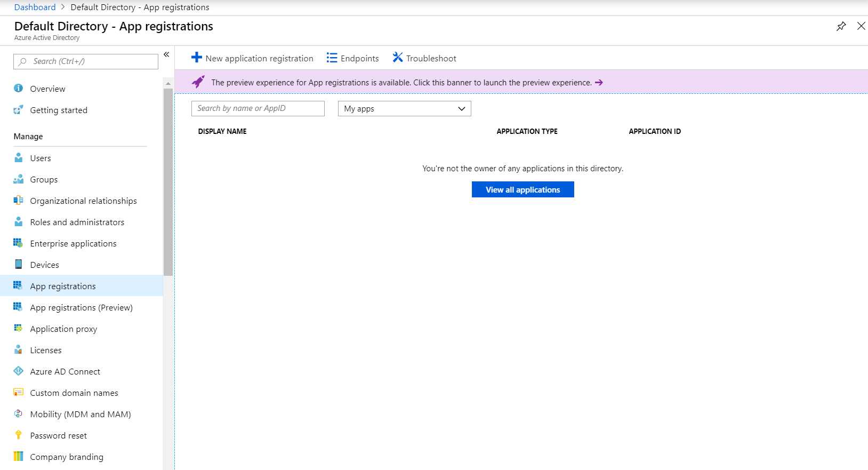Pin this blade to the dashboard
Screen dimensions: 868x470
pos(841,26)
